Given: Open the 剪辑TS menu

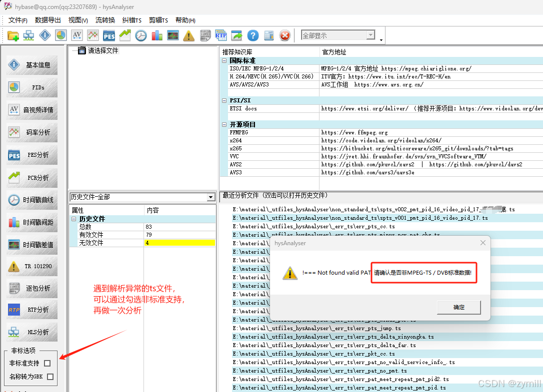Looking at the screenshot, I should click(x=158, y=20).
